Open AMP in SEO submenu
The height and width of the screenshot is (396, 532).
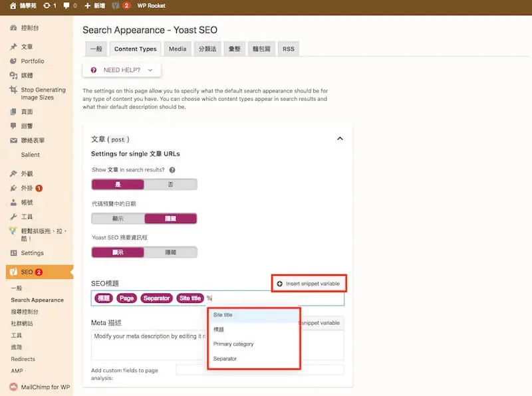pos(17,371)
